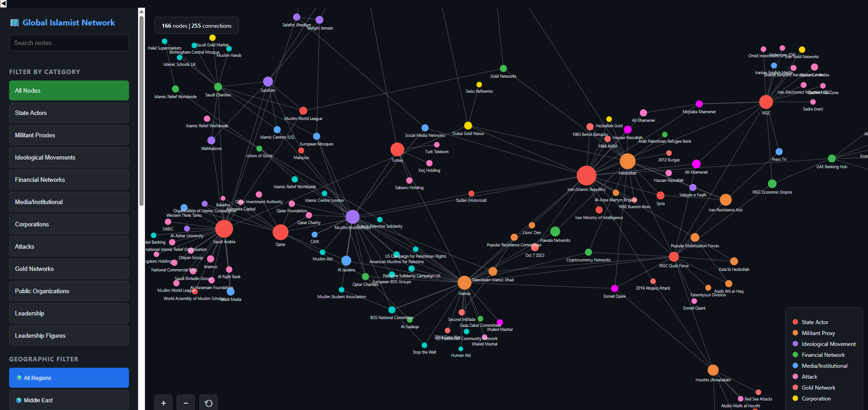Screen dimensions: 868x410
Task: Filter by Financial Networks category
Action: tap(69, 180)
